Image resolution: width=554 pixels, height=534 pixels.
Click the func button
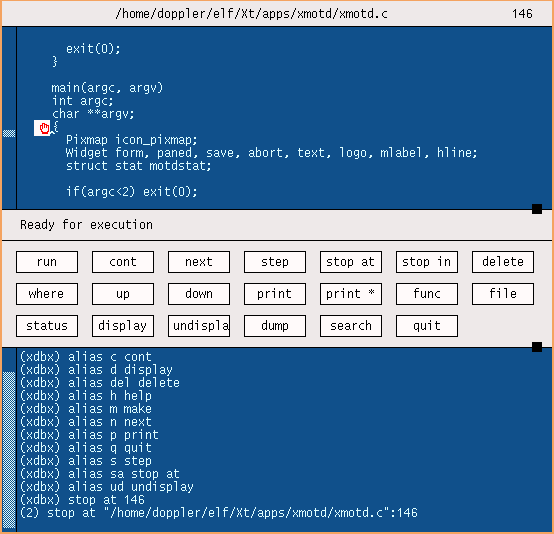(427, 294)
